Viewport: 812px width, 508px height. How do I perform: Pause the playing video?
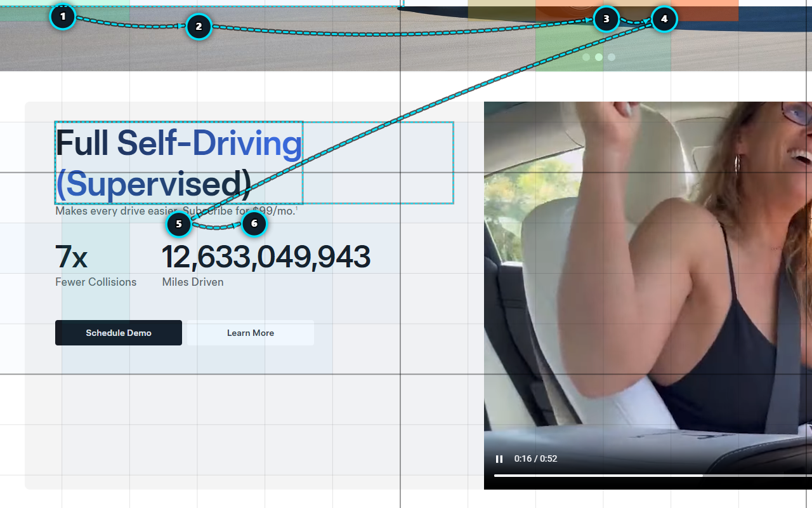click(x=499, y=459)
